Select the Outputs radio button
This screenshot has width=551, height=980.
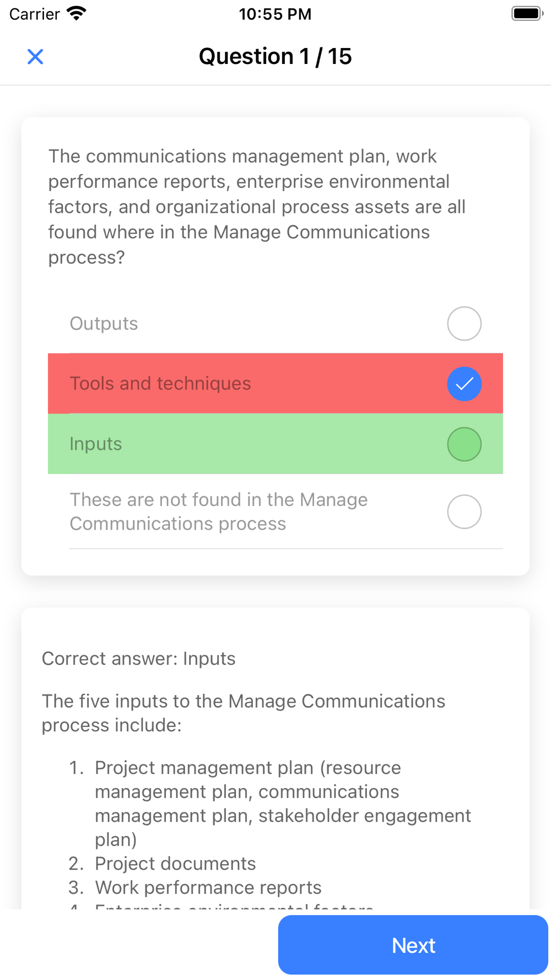tap(464, 324)
